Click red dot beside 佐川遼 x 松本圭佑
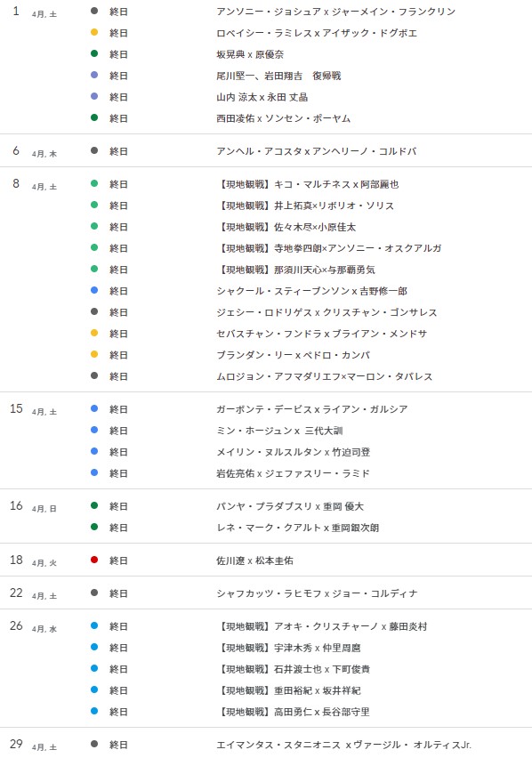The width and height of the screenshot is (532, 758). click(94, 560)
